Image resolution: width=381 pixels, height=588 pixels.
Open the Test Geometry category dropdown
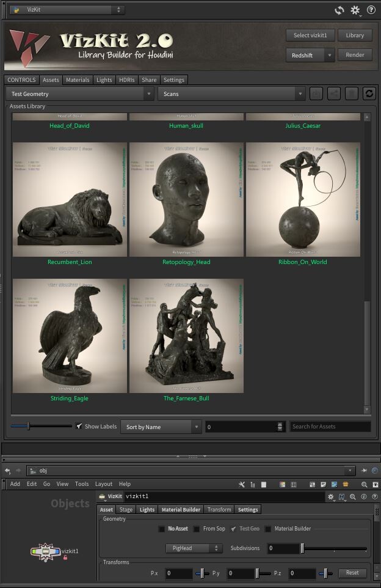[x=80, y=94]
